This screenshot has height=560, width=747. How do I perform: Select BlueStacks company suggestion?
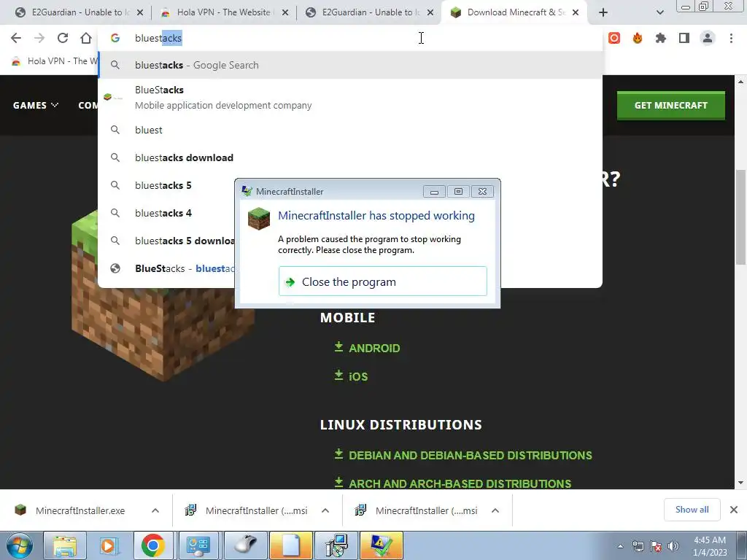click(350, 97)
